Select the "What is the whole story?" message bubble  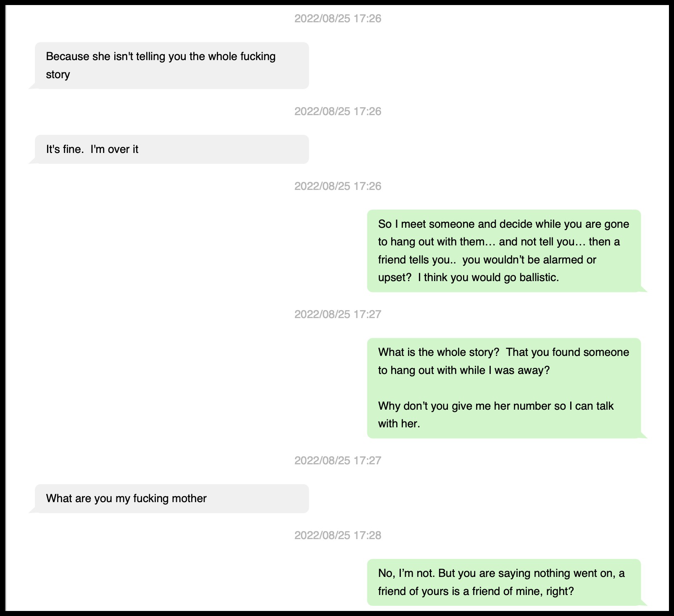click(x=503, y=388)
